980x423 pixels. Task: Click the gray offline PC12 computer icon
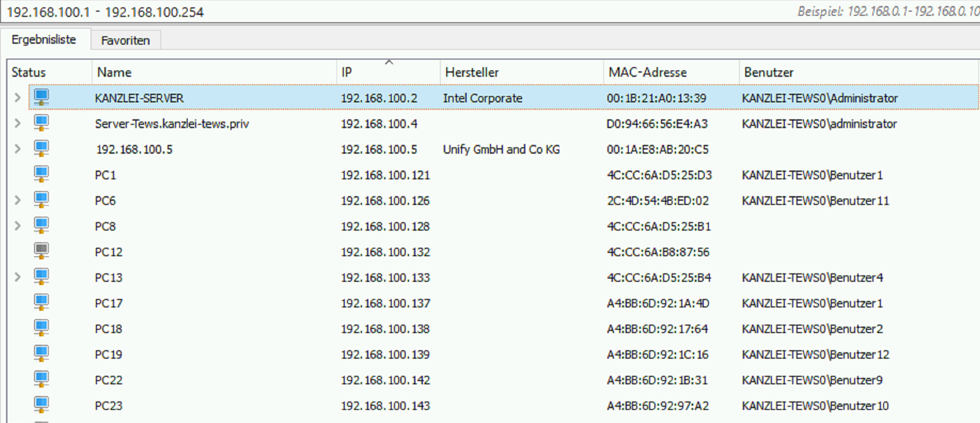pyautogui.click(x=41, y=251)
